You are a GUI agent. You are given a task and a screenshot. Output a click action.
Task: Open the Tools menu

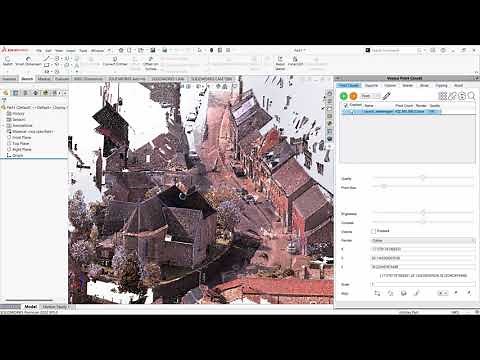point(83,51)
